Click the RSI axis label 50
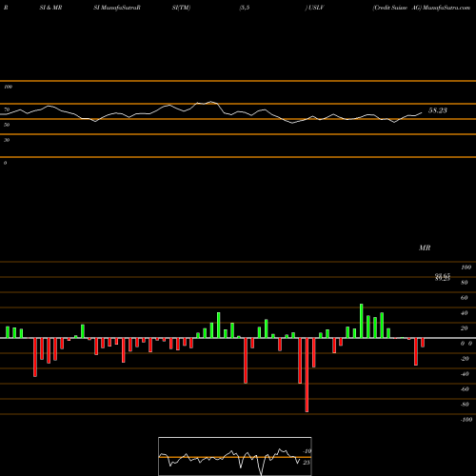This screenshot has height=476, width=476. pos(7,125)
